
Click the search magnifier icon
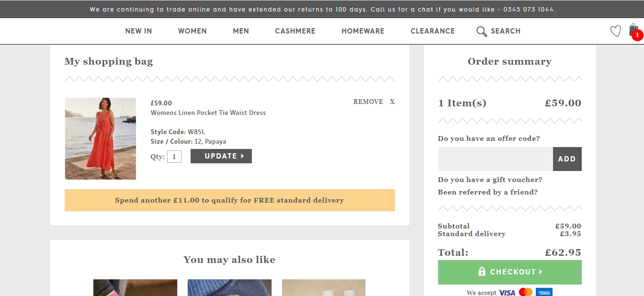click(482, 31)
